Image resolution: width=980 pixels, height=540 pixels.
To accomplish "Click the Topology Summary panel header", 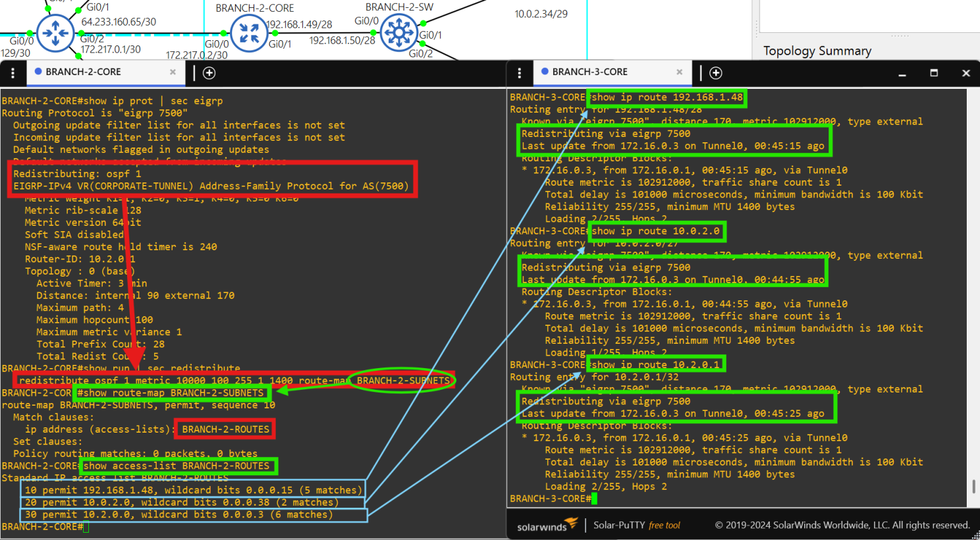I will (x=817, y=51).
